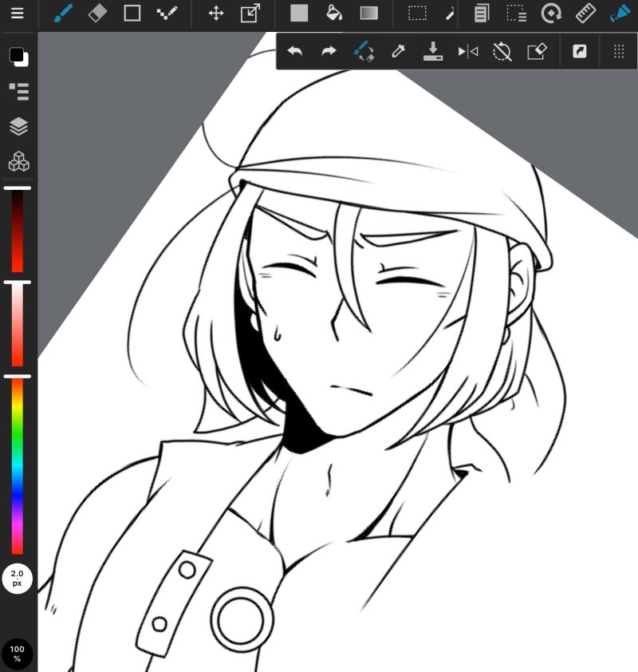This screenshot has height=672, width=638.
Task: Open the selection options menu
Action: [517, 13]
